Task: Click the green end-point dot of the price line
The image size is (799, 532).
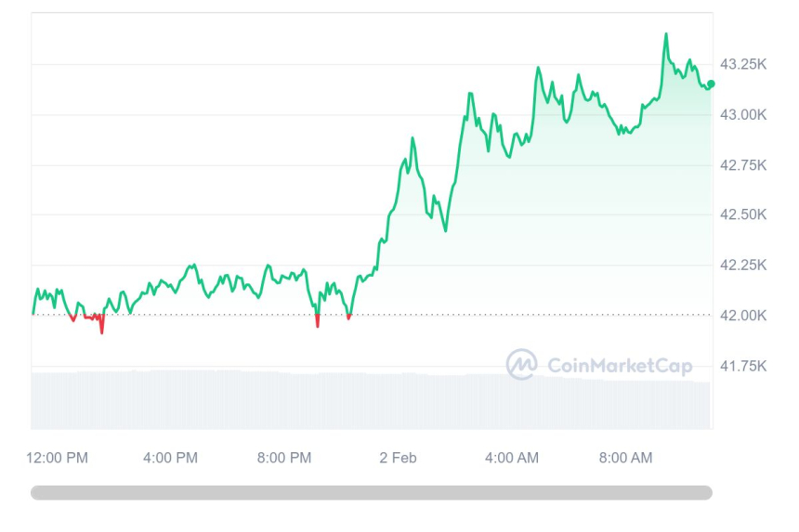Action: (711, 84)
